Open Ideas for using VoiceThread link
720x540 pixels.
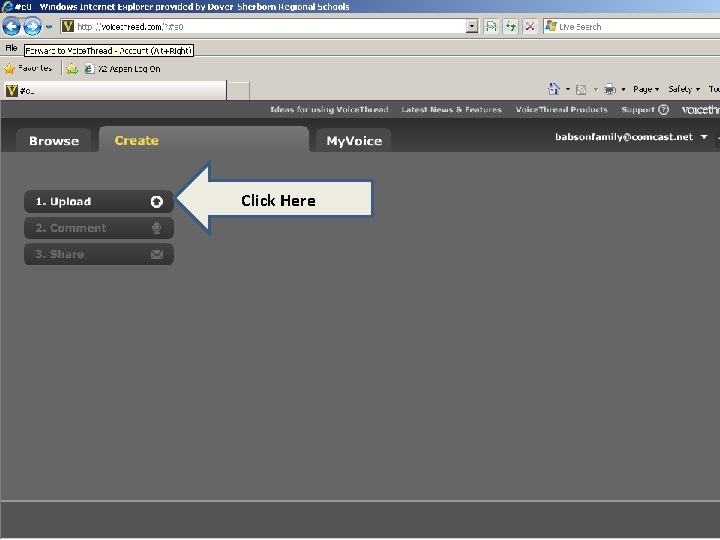click(329, 109)
